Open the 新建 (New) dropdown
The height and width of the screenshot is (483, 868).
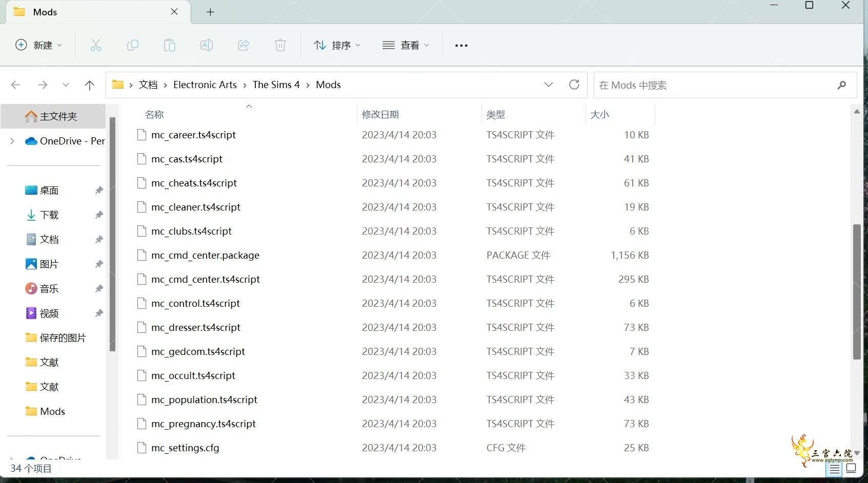[39, 45]
